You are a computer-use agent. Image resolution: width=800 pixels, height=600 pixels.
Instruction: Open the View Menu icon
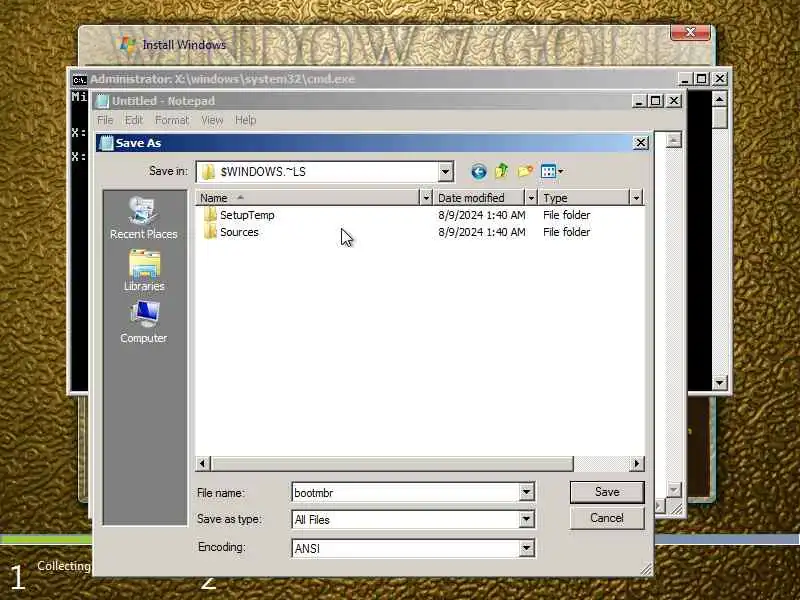(x=552, y=171)
